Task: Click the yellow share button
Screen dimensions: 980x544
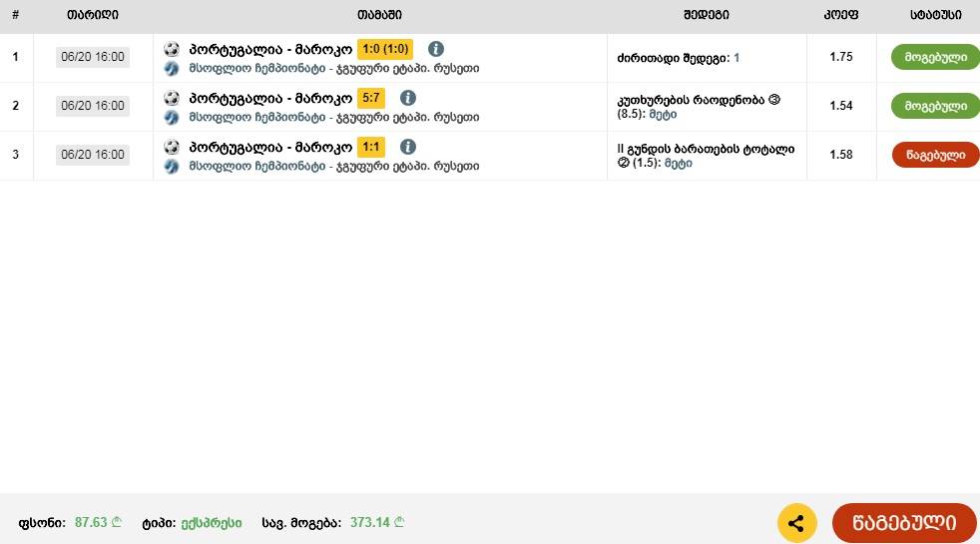Action: click(x=797, y=523)
